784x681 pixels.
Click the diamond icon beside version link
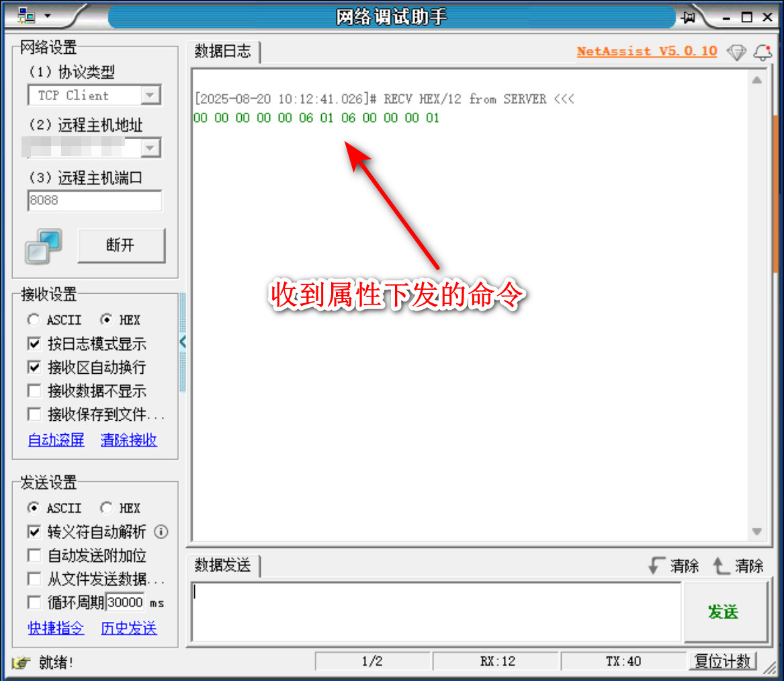737,52
